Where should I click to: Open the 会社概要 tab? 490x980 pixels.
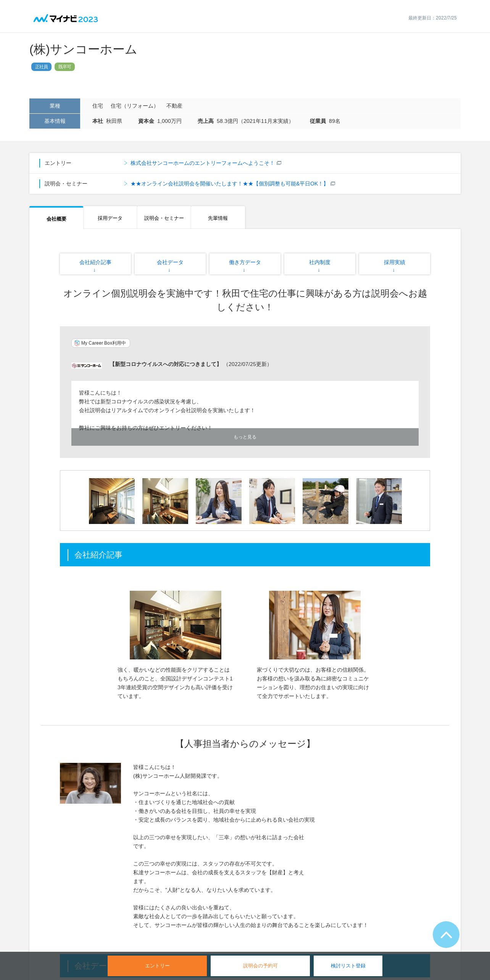56,218
